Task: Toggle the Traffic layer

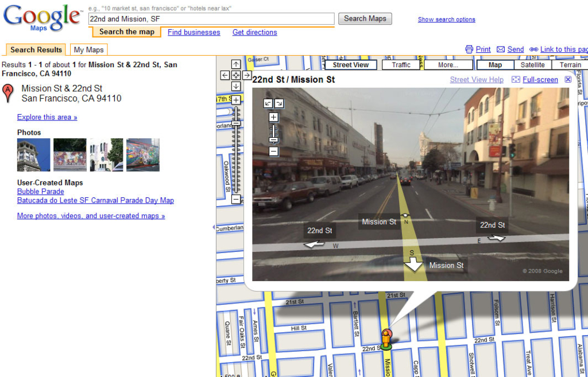Action: click(x=401, y=65)
